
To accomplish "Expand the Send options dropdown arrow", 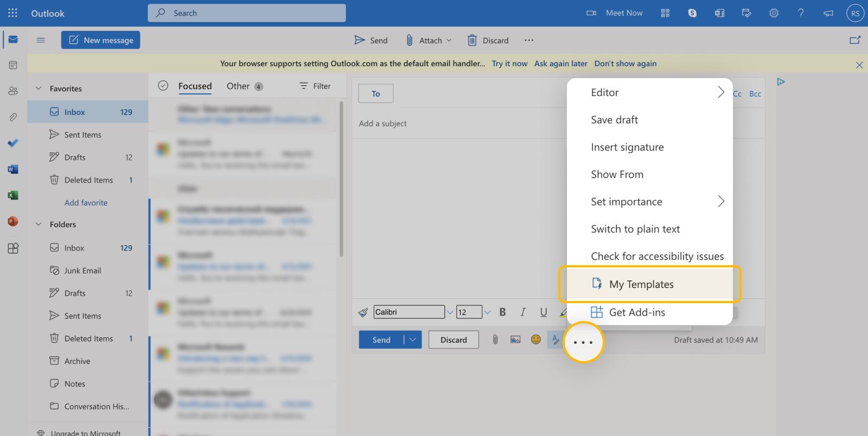I will click(x=413, y=339).
